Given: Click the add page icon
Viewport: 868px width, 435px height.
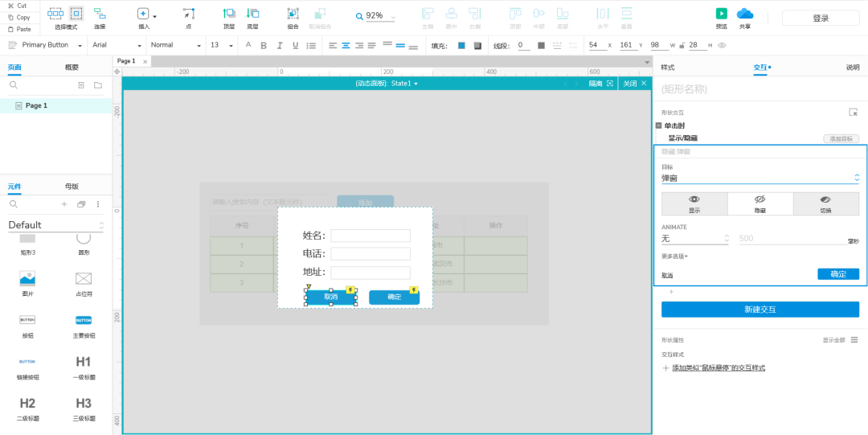Looking at the screenshot, I should click(x=81, y=84).
